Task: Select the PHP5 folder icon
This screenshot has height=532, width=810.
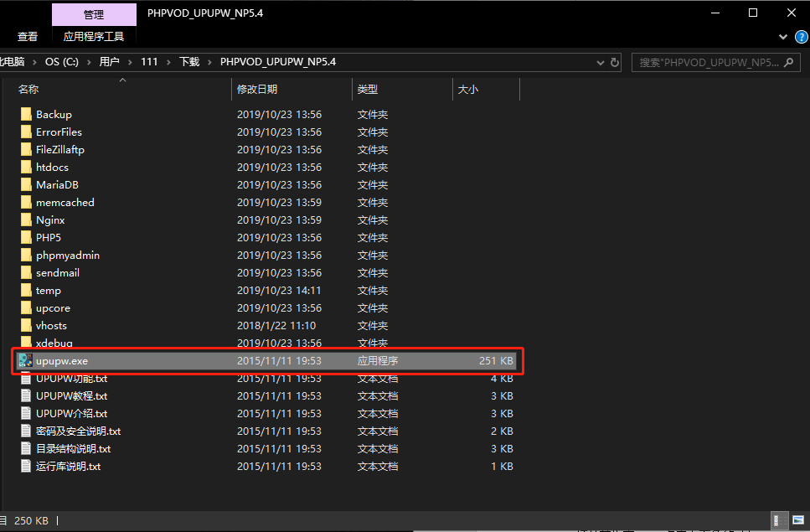Action: pos(26,237)
